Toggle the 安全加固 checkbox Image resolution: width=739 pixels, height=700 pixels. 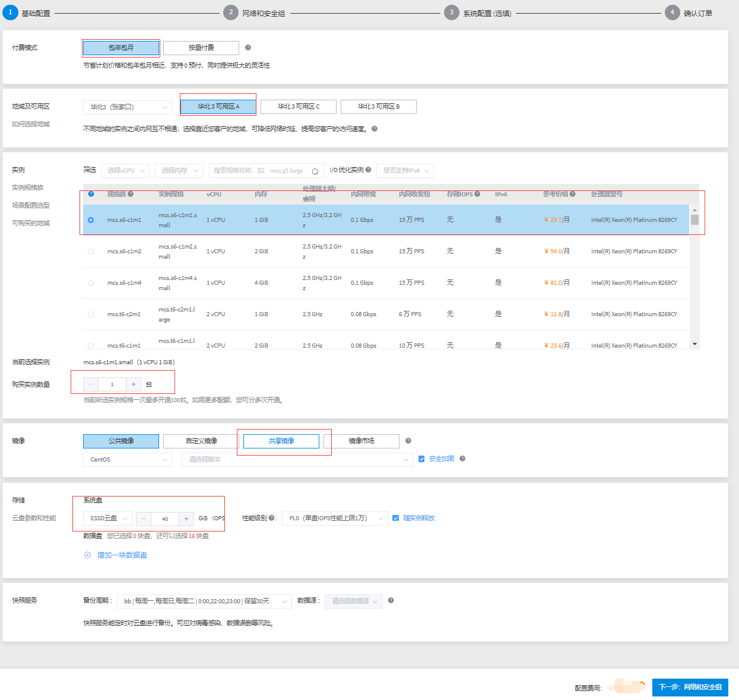click(x=421, y=459)
